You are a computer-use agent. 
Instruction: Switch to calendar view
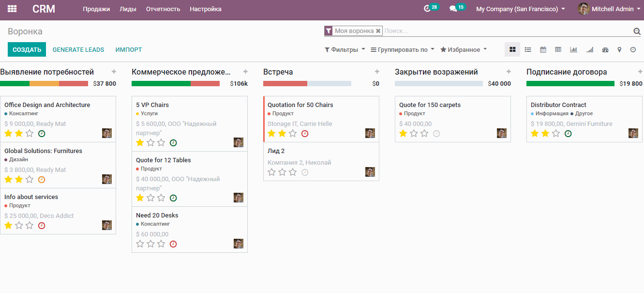coord(543,49)
